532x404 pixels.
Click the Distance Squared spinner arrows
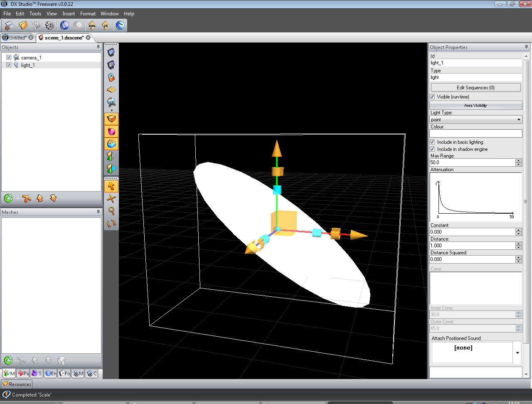coord(518,259)
